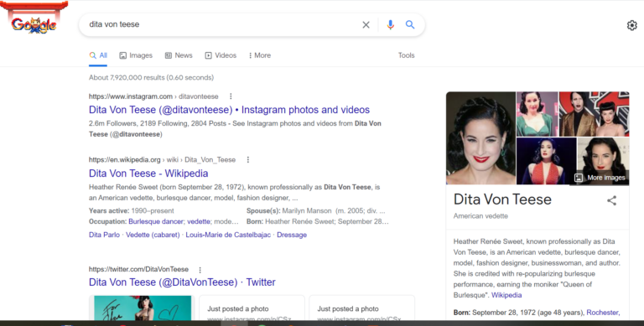
Task: Open the Instagram photos and videos result
Action: coord(229,110)
